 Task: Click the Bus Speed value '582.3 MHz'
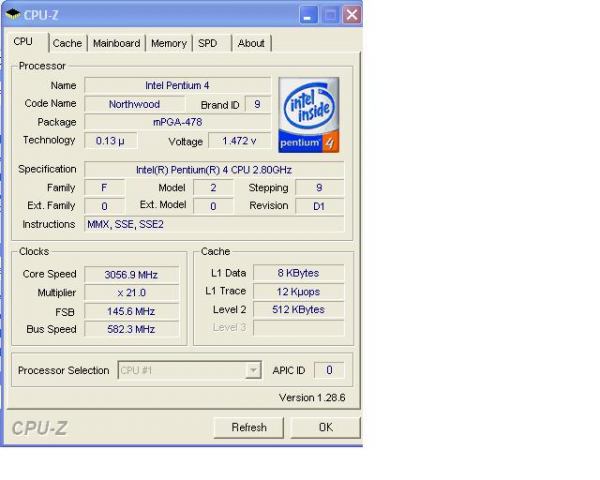coord(131,329)
